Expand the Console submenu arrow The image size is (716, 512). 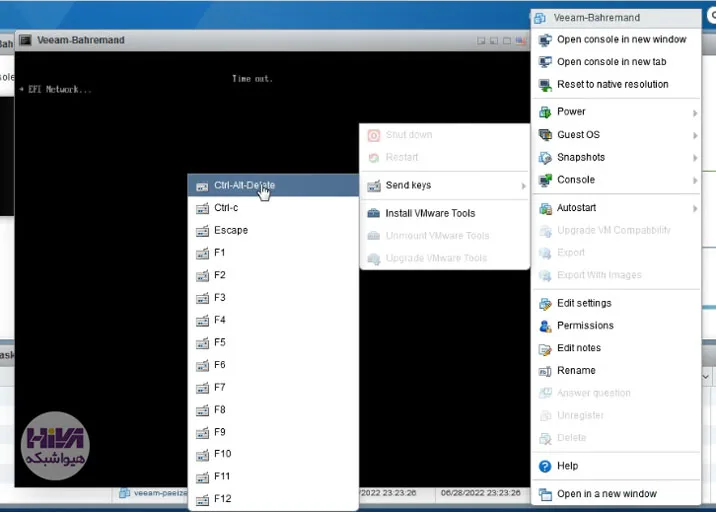coord(695,180)
